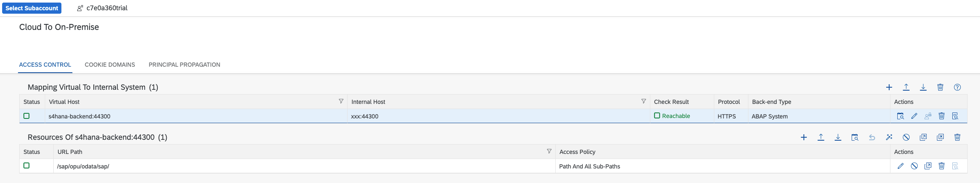
Task: Click the Reachable check result indicator
Action: [x=672, y=116]
